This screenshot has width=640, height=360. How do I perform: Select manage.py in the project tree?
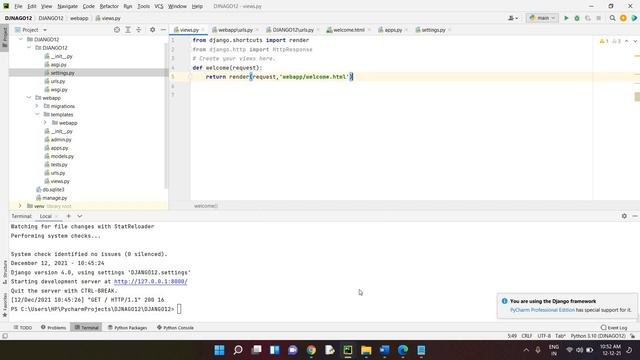[x=55, y=198]
